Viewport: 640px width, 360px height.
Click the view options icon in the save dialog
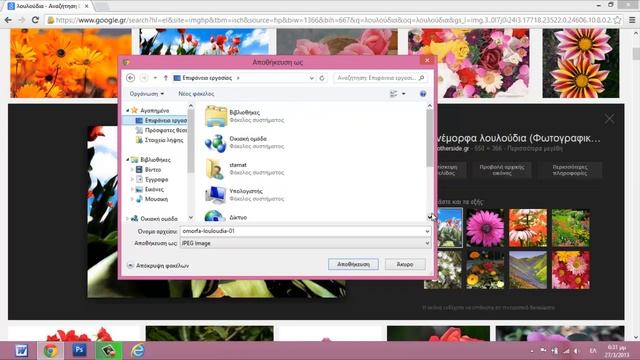393,94
